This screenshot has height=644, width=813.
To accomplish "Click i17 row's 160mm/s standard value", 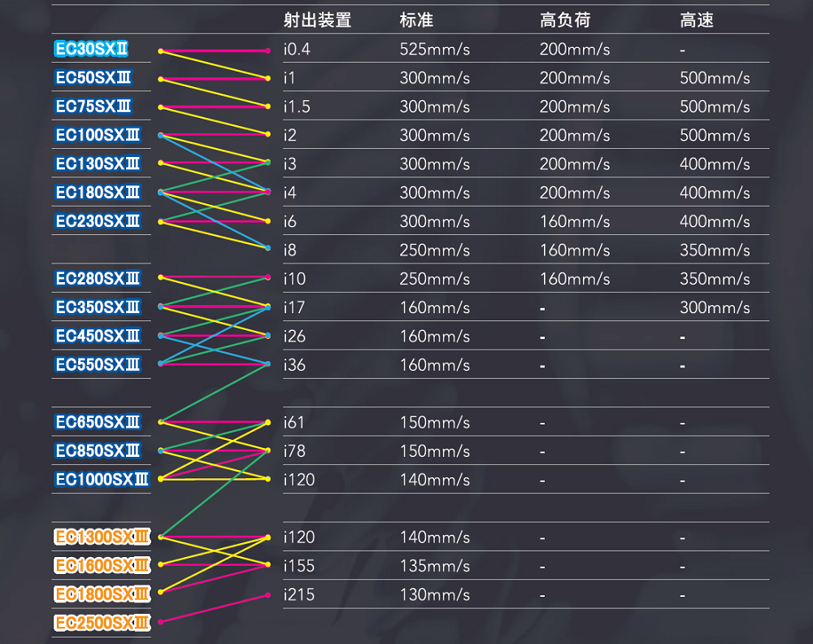I will point(434,307).
